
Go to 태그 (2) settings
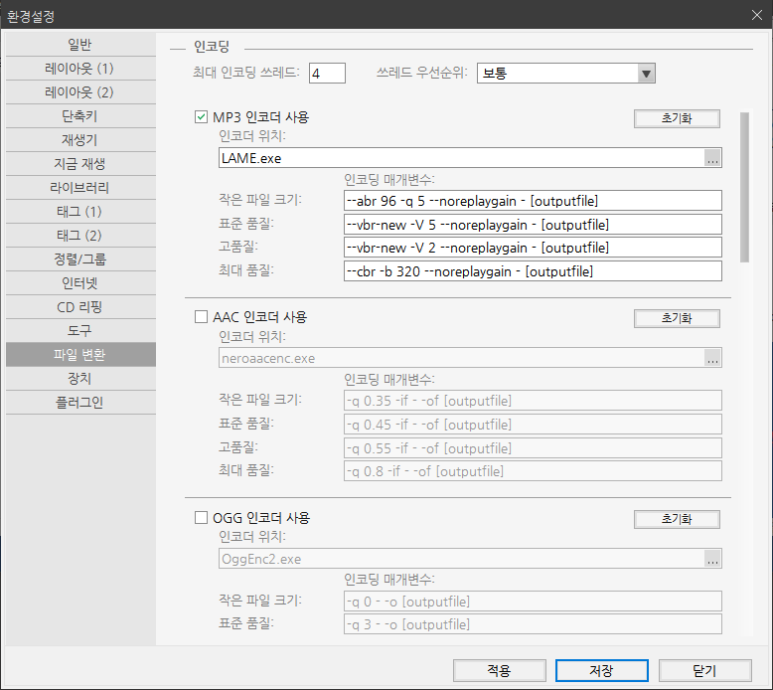click(x=81, y=236)
